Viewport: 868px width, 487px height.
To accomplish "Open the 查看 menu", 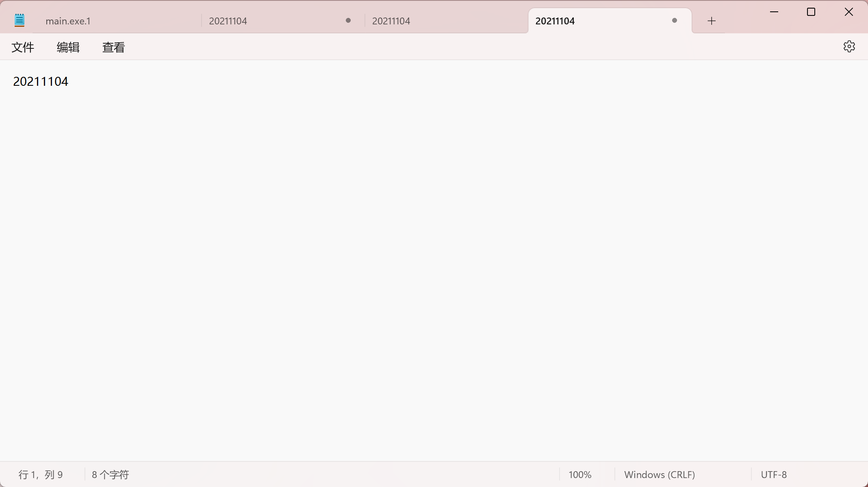I will coord(113,48).
